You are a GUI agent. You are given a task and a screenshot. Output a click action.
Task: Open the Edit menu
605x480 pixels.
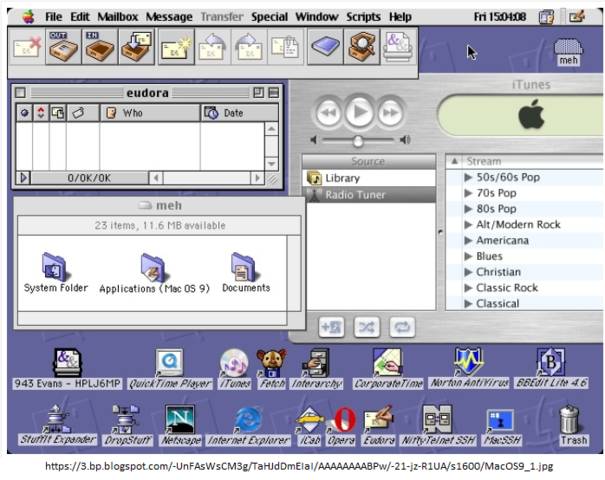coord(80,17)
